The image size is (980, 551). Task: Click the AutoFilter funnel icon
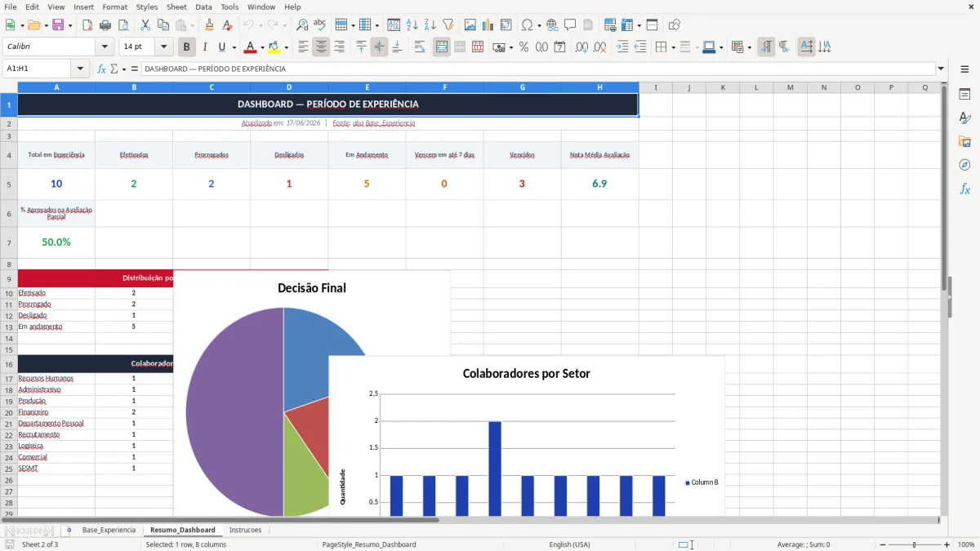[x=448, y=25]
